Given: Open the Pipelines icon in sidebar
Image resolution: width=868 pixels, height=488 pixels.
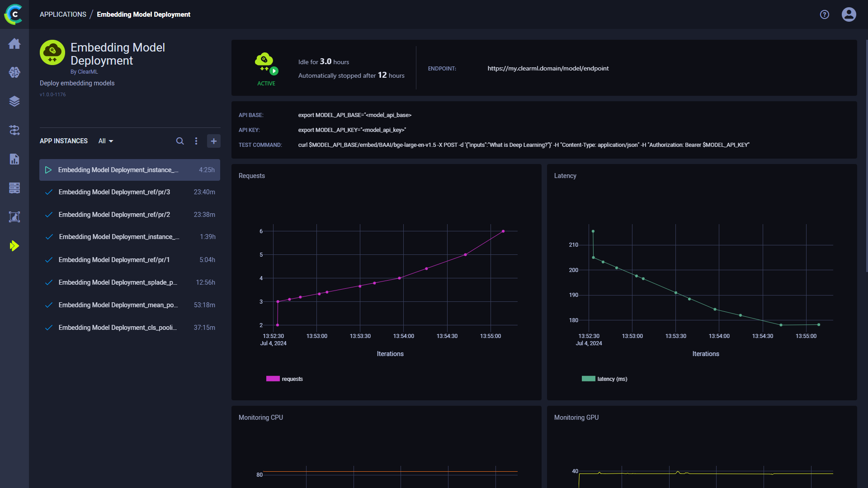Looking at the screenshot, I should tap(14, 130).
